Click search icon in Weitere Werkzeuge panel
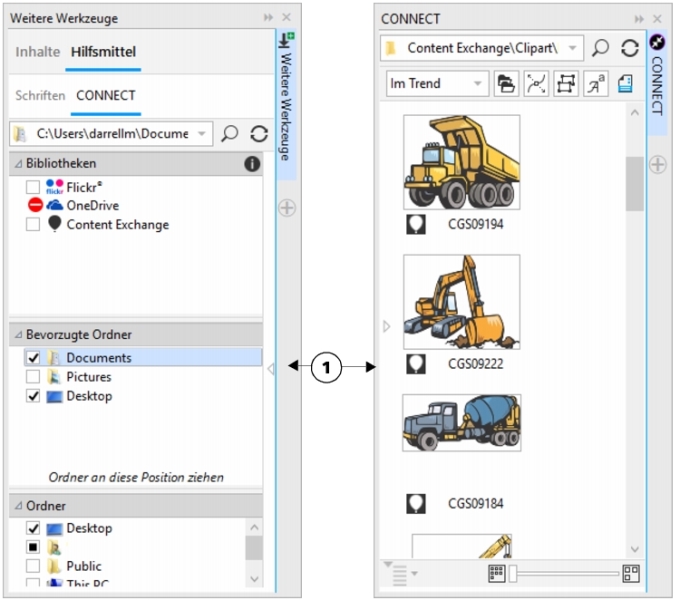Viewport: 680px width, 600px height. tap(230, 133)
